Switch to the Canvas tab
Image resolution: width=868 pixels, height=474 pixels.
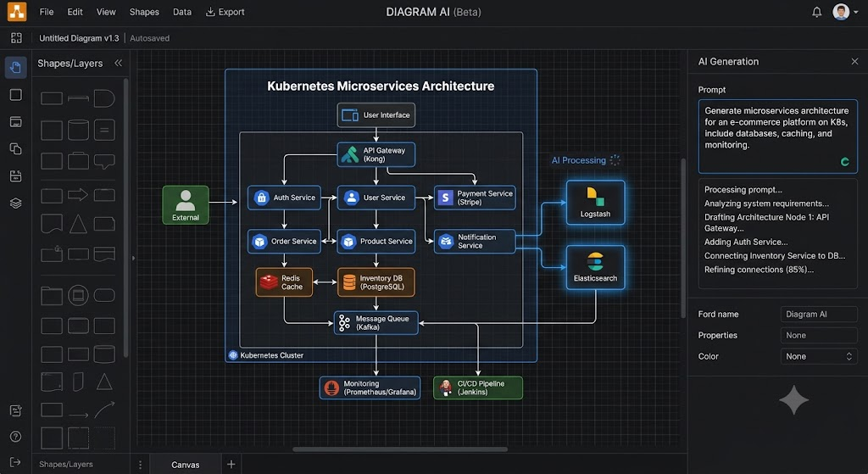(x=186, y=465)
